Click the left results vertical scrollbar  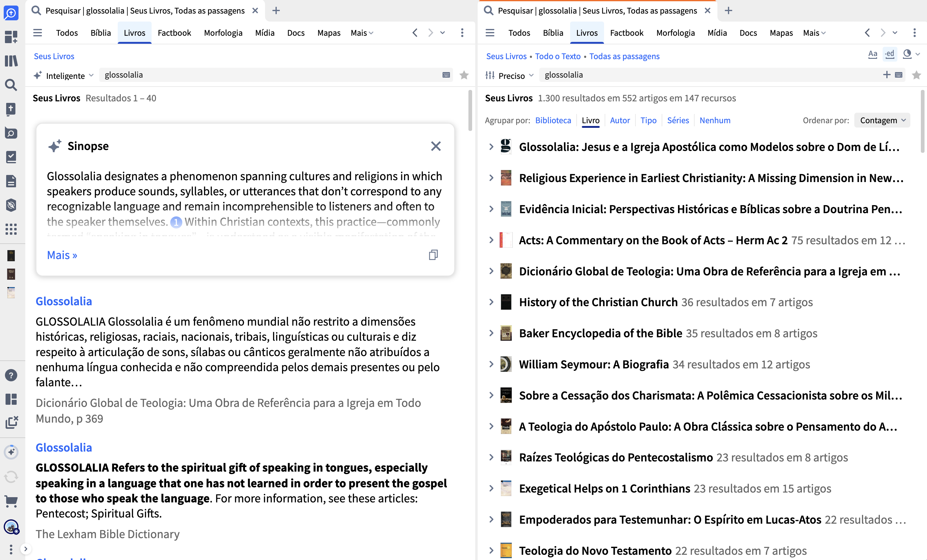(x=470, y=110)
